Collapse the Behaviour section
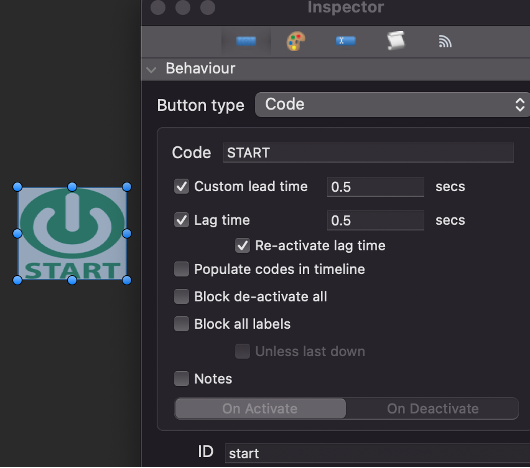 tap(151, 70)
